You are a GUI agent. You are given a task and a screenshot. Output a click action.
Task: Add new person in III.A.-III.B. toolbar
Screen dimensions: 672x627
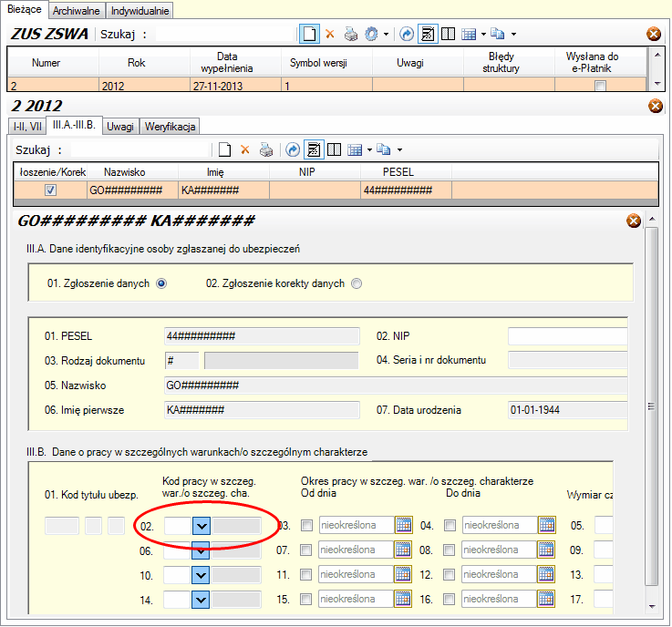[x=224, y=149]
